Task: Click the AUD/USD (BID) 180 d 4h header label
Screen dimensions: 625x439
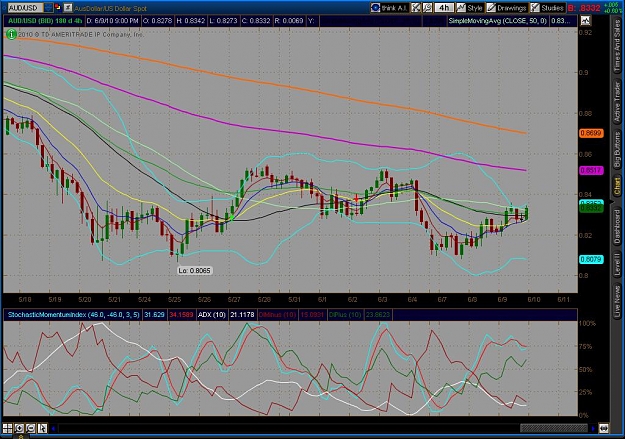Action: 45,21
